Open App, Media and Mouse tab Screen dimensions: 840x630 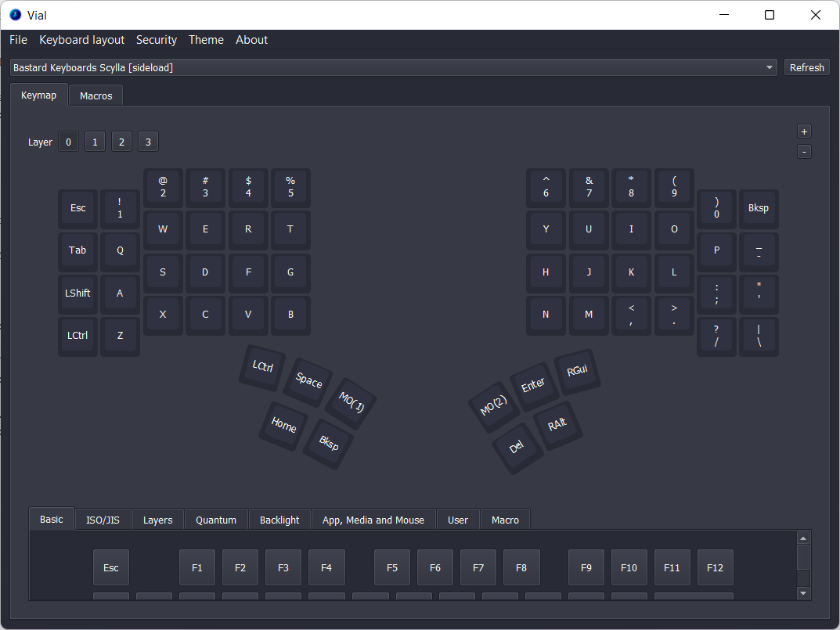(x=373, y=520)
